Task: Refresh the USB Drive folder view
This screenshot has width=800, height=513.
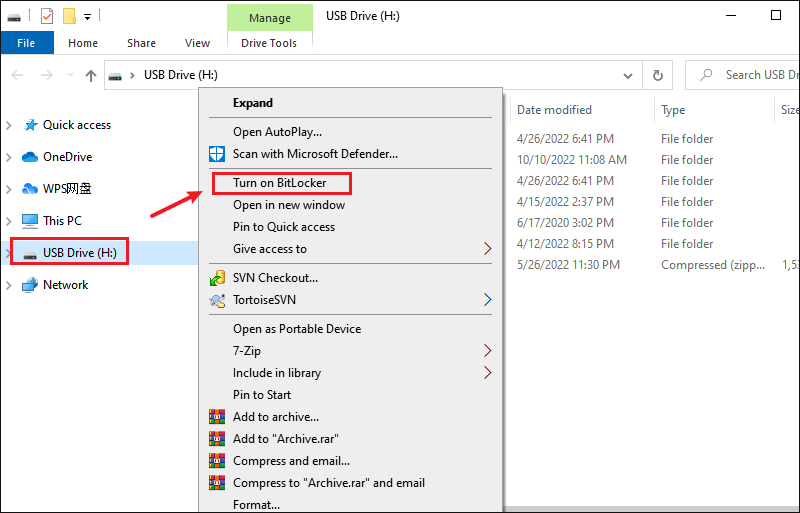Action: coord(658,76)
